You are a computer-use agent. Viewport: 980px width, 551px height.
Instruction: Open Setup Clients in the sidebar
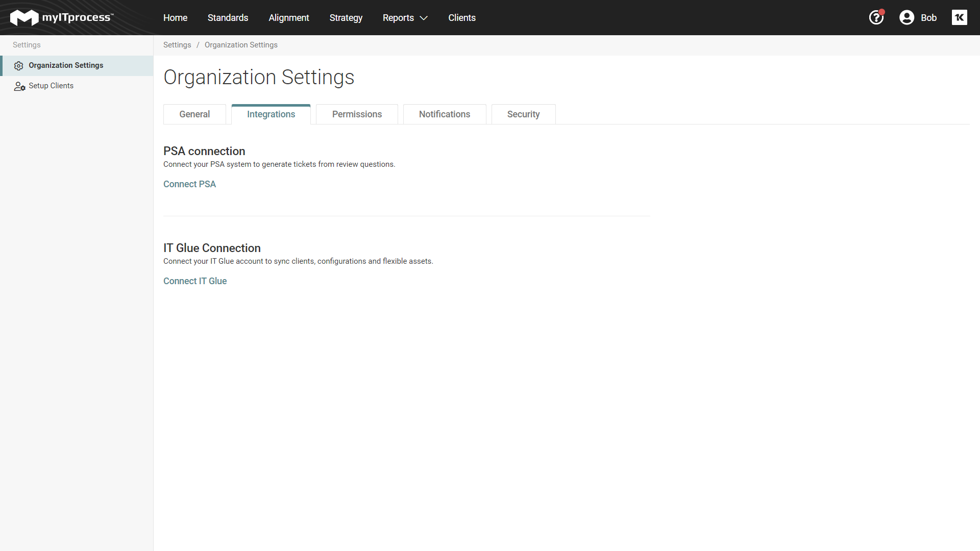tap(77, 86)
